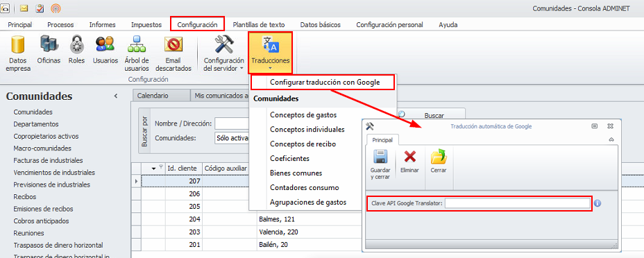Click the notes checklist icon in title bar

point(40,8)
